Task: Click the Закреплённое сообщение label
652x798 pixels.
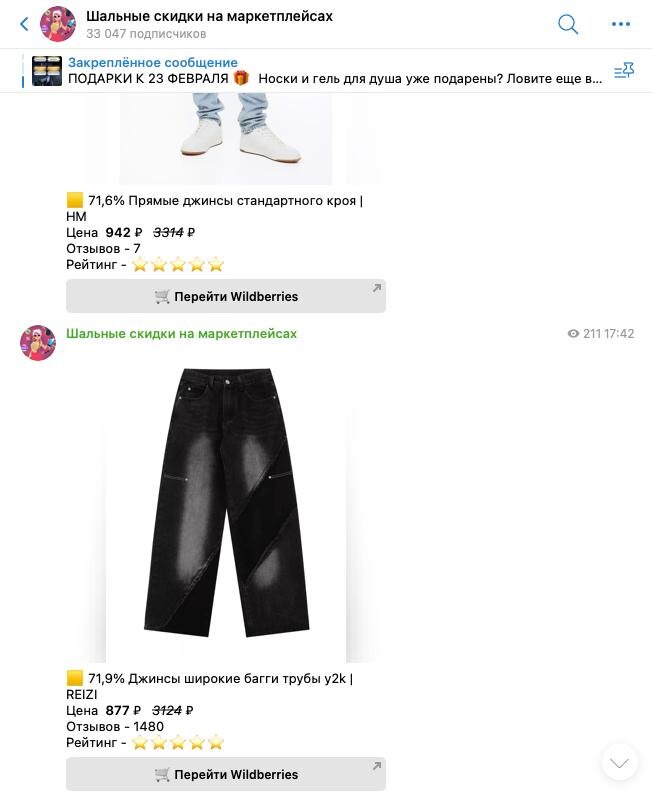Action: click(x=153, y=63)
